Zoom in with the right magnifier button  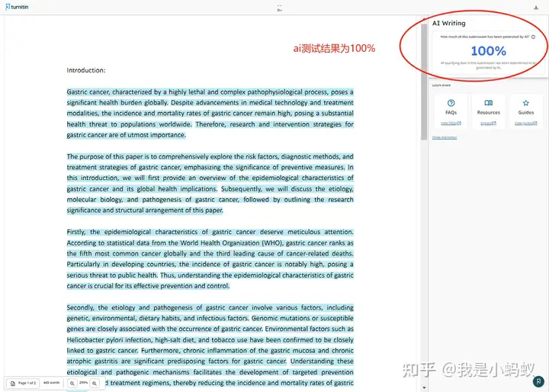(95, 384)
